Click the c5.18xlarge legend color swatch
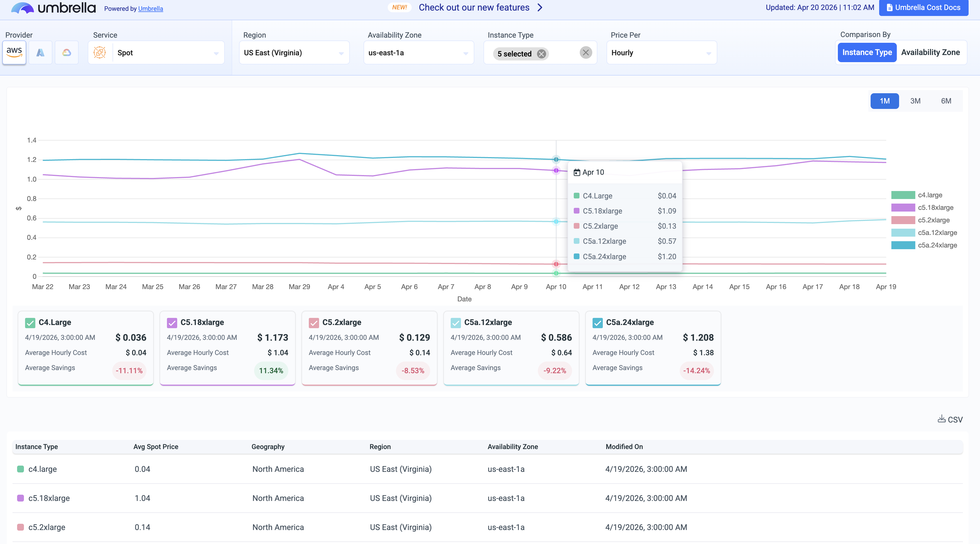The height and width of the screenshot is (544, 980). coord(903,208)
